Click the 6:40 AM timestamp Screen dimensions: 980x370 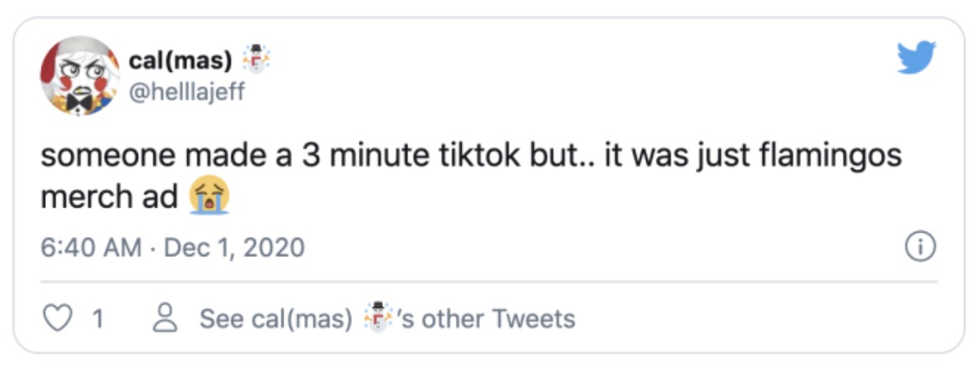point(91,248)
